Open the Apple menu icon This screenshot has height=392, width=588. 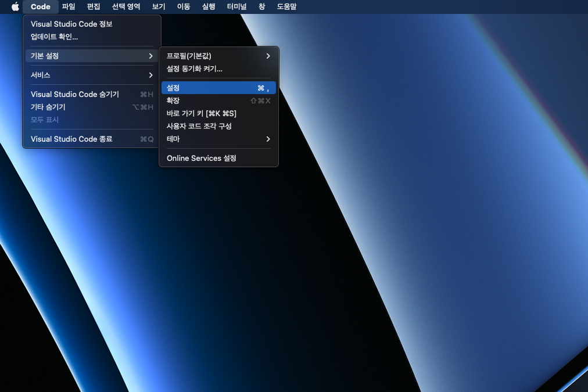(15, 7)
